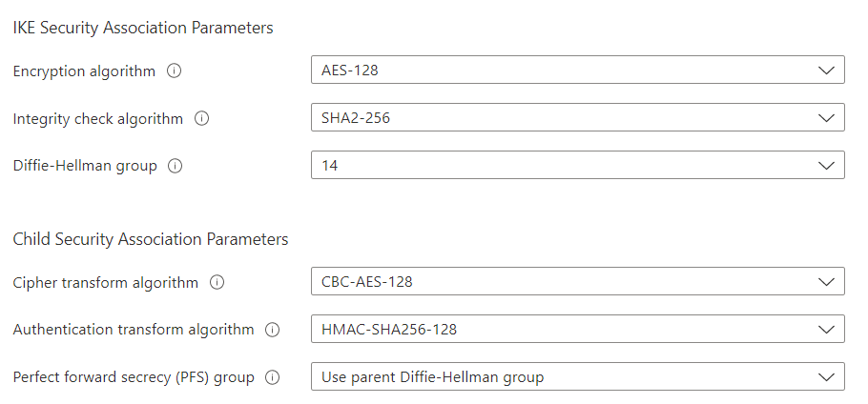Open 'Use parent Diffie-Hellman group' dropdown
The width and height of the screenshot is (868, 404).
[577, 377]
